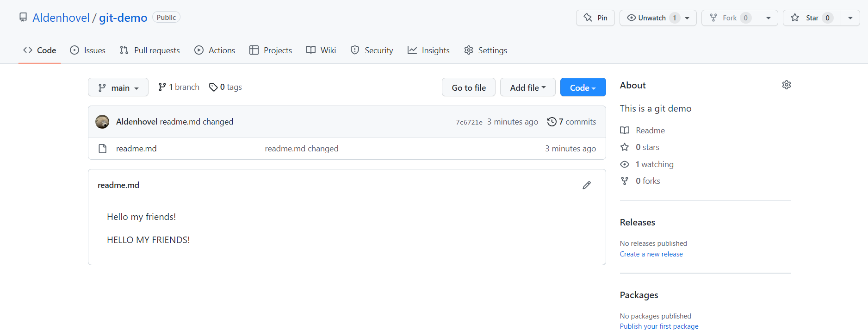Image resolution: width=868 pixels, height=331 pixels.
Task: Open the git-demo repository link
Action: [x=123, y=18]
